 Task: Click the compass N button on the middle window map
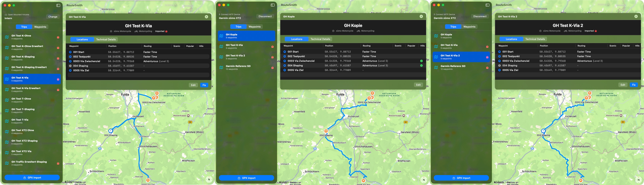(423, 180)
